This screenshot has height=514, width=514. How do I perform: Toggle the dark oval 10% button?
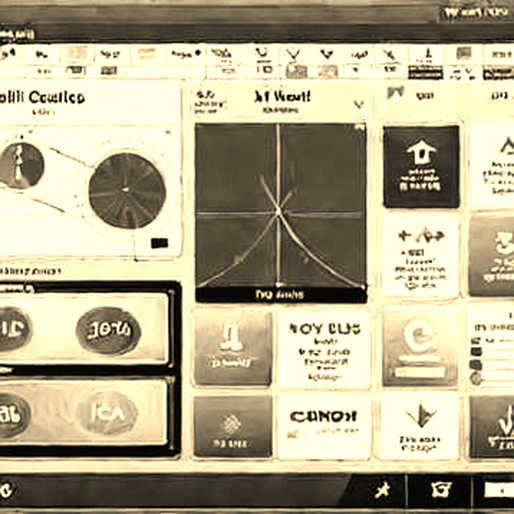tap(108, 331)
